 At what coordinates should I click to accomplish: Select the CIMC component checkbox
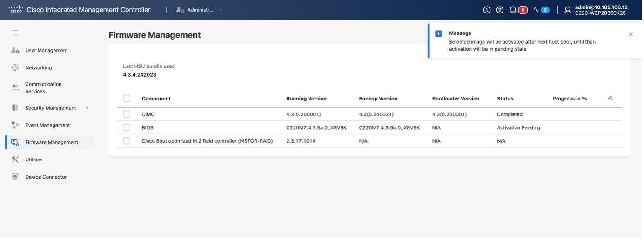(127, 114)
